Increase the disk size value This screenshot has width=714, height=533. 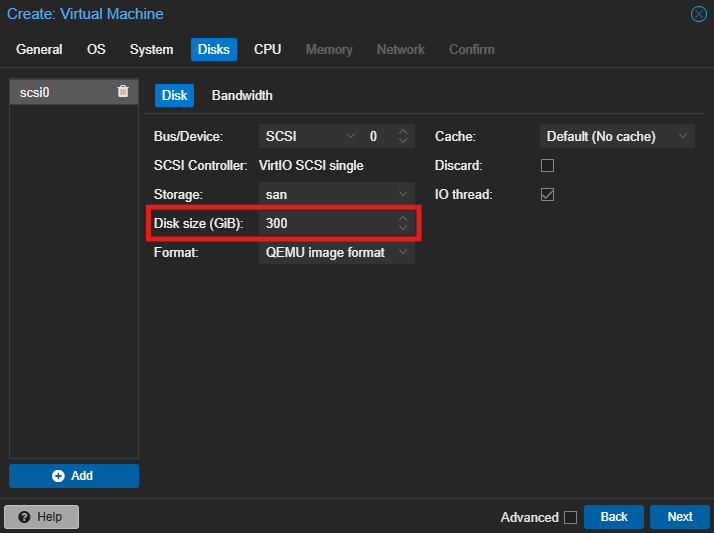pos(403,219)
